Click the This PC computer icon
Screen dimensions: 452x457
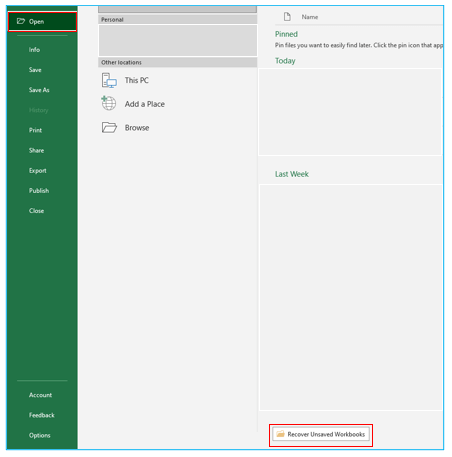click(x=109, y=81)
